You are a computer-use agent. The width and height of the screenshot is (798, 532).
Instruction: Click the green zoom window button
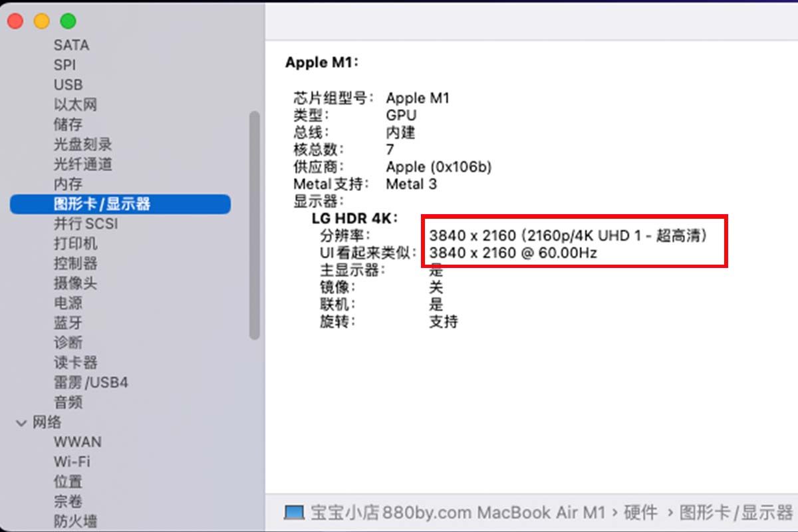pyautogui.click(x=68, y=21)
